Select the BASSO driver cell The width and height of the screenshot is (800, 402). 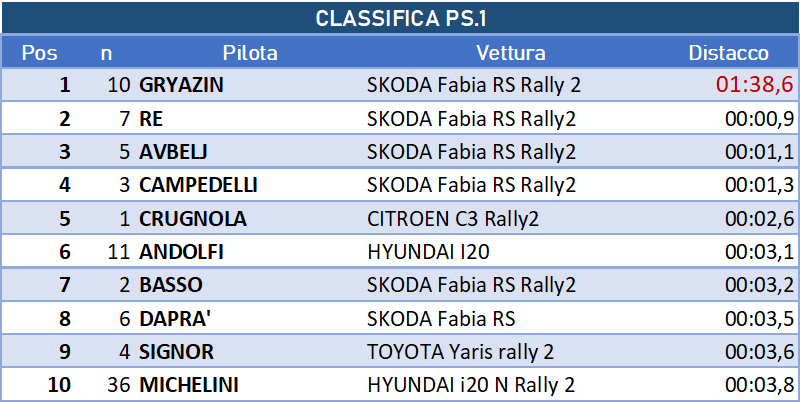pos(170,285)
